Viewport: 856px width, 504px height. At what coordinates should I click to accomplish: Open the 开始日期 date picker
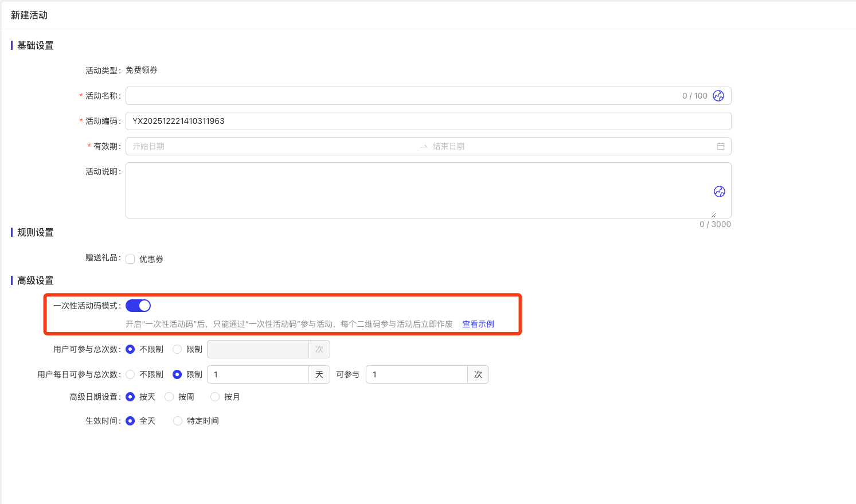click(x=269, y=146)
